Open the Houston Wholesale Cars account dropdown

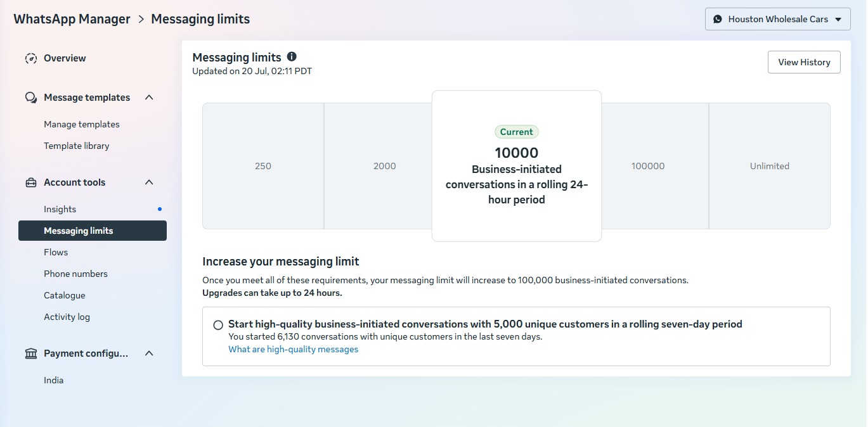pos(777,19)
